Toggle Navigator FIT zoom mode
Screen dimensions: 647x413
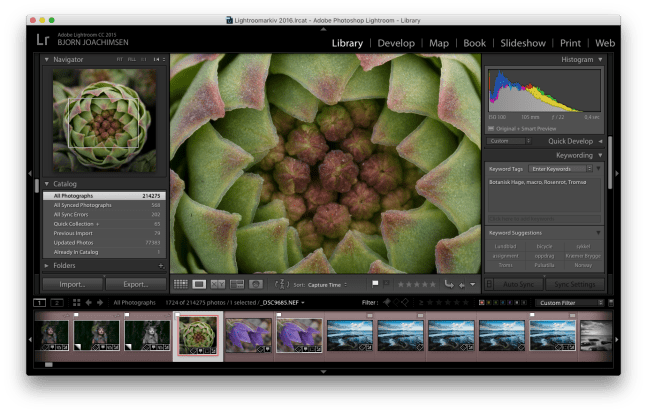pyautogui.click(x=119, y=60)
